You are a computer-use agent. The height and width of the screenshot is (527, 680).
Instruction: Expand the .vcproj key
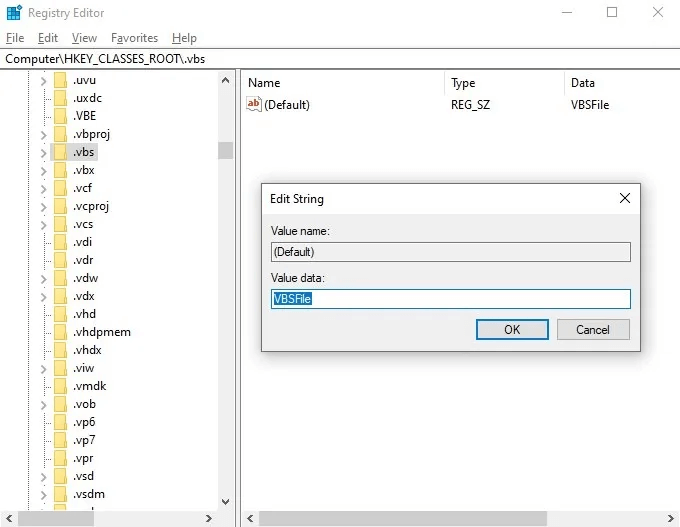[x=43, y=207]
